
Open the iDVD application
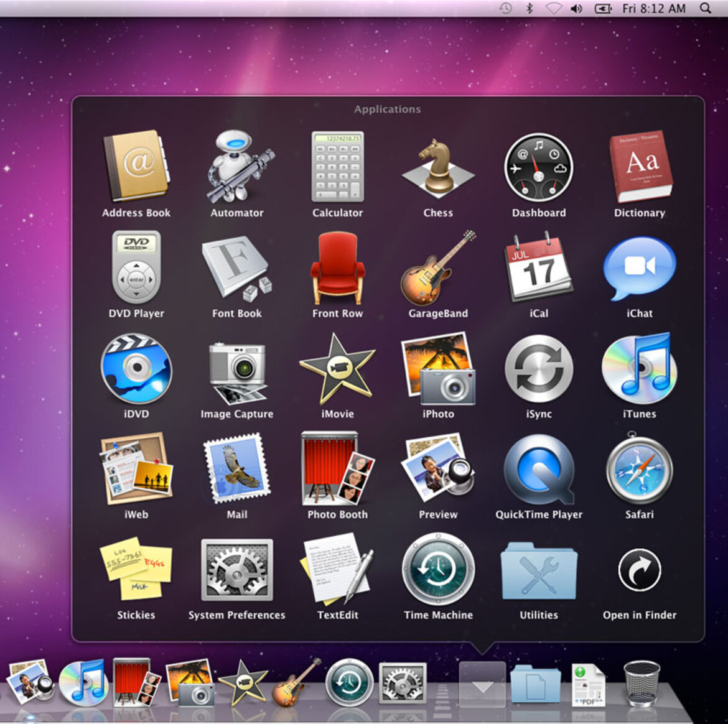[x=136, y=368]
